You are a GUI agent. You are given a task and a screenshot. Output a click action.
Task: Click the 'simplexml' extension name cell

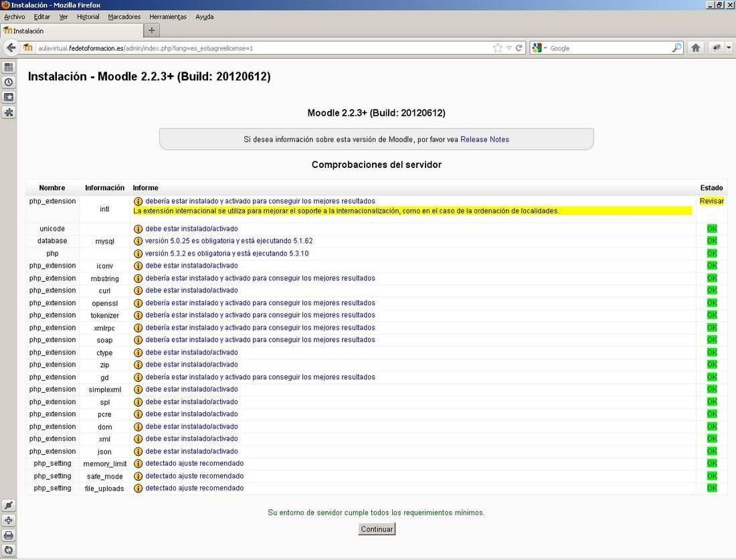pyautogui.click(x=104, y=389)
